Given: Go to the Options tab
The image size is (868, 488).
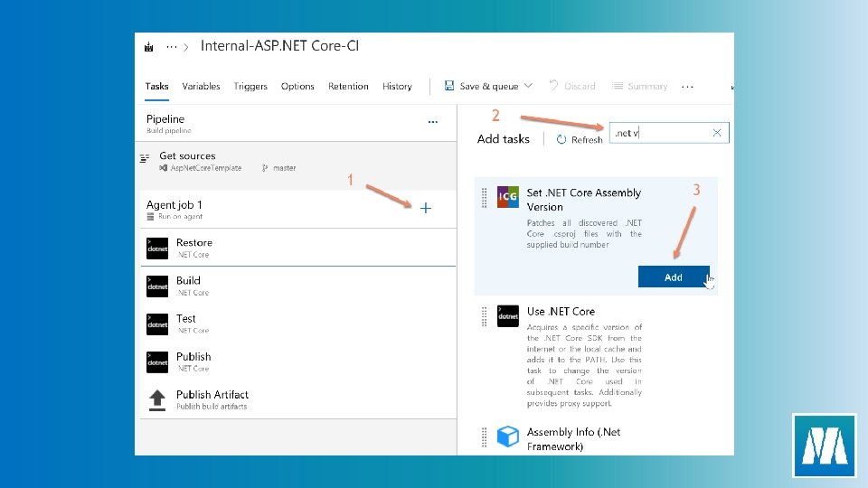Looking at the screenshot, I should point(297,87).
